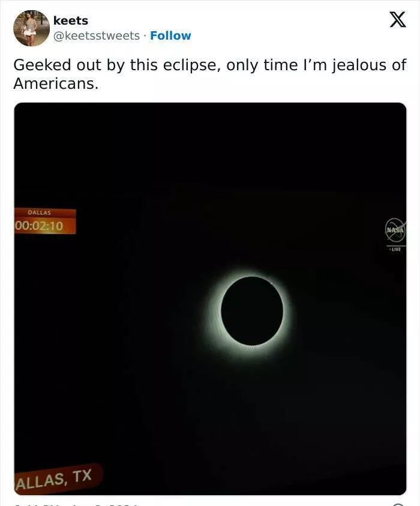Click the word Geeked in the tweet
The image size is (420, 506).
click(42, 65)
